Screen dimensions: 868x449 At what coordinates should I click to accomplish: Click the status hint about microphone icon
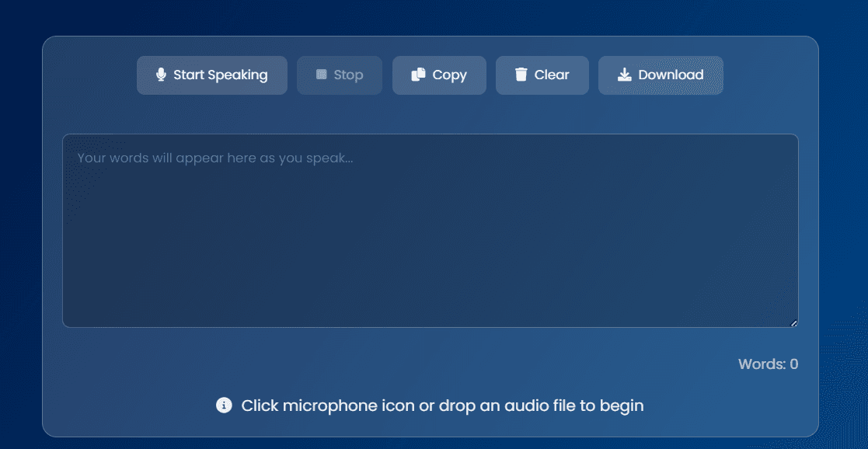point(442,405)
